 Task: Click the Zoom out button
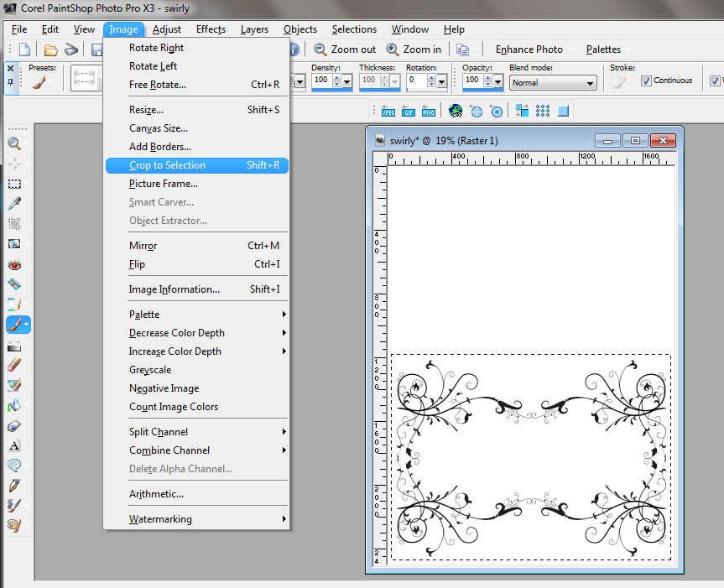click(345, 49)
